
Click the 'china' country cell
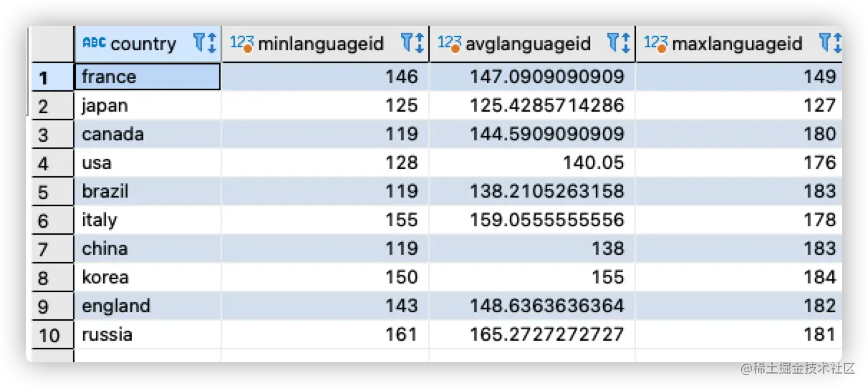tap(148, 248)
